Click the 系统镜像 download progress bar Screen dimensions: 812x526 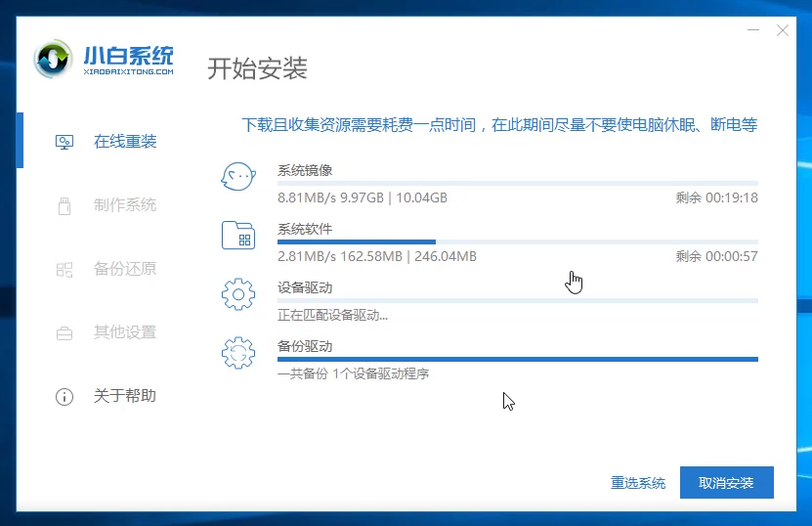click(517, 183)
